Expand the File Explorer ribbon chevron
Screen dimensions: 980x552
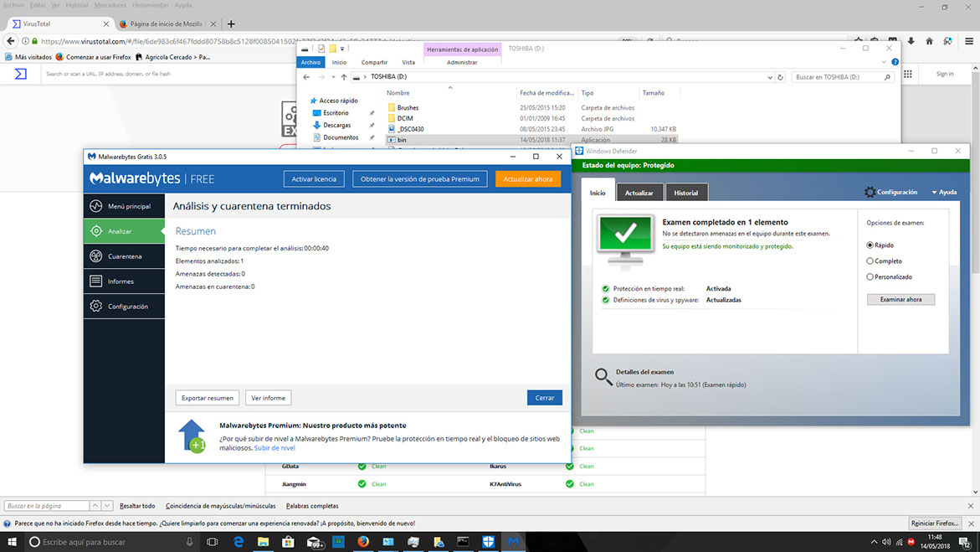[884, 62]
